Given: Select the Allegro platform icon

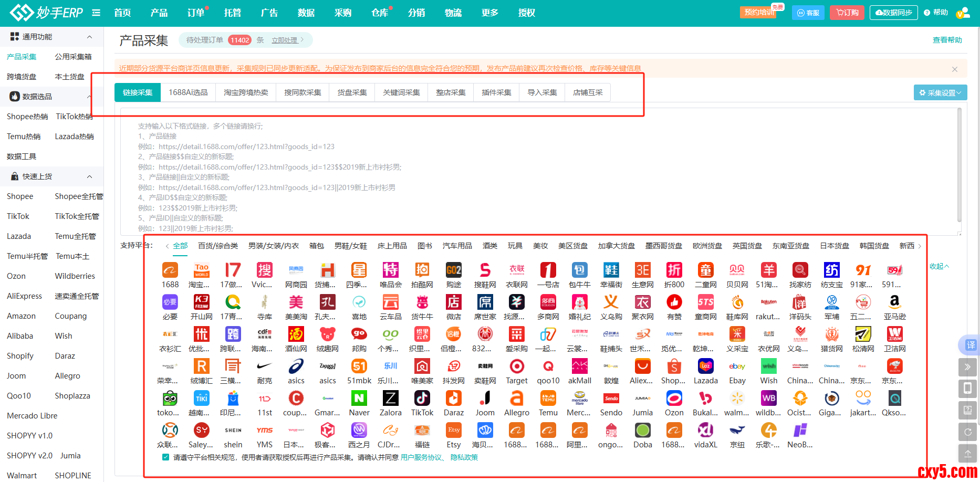Looking at the screenshot, I should 516,399.
